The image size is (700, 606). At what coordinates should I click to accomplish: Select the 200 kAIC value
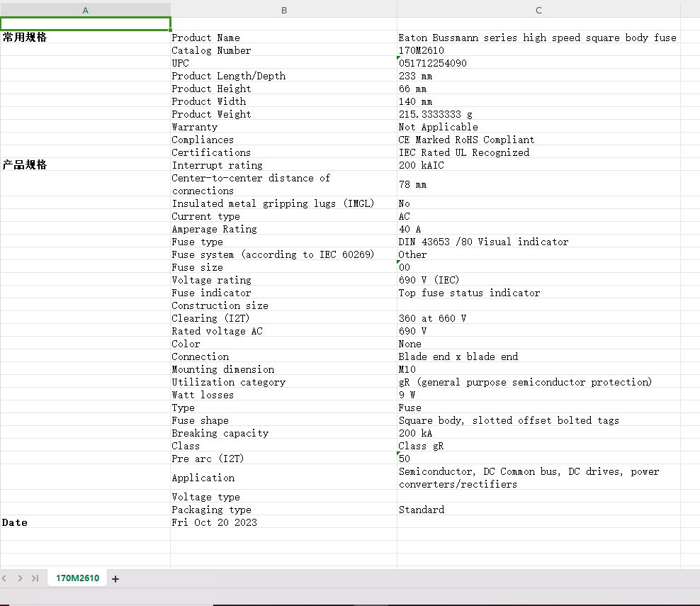[x=538, y=164]
